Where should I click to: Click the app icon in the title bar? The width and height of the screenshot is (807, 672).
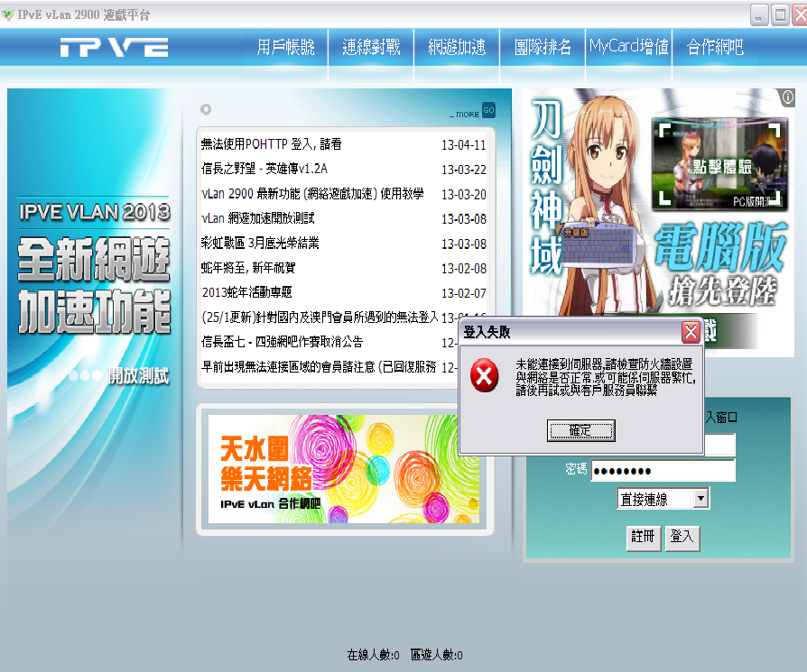click(x=8, y=14)
